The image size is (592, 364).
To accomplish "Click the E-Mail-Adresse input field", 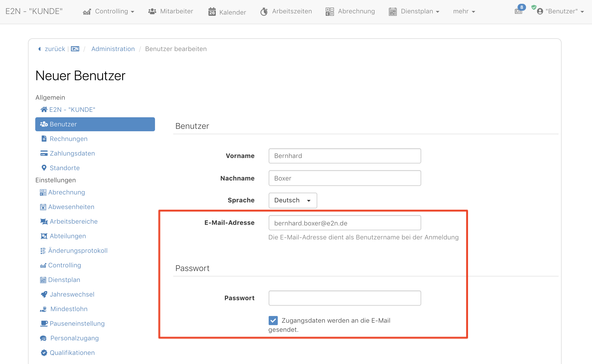I will [345, 223].
